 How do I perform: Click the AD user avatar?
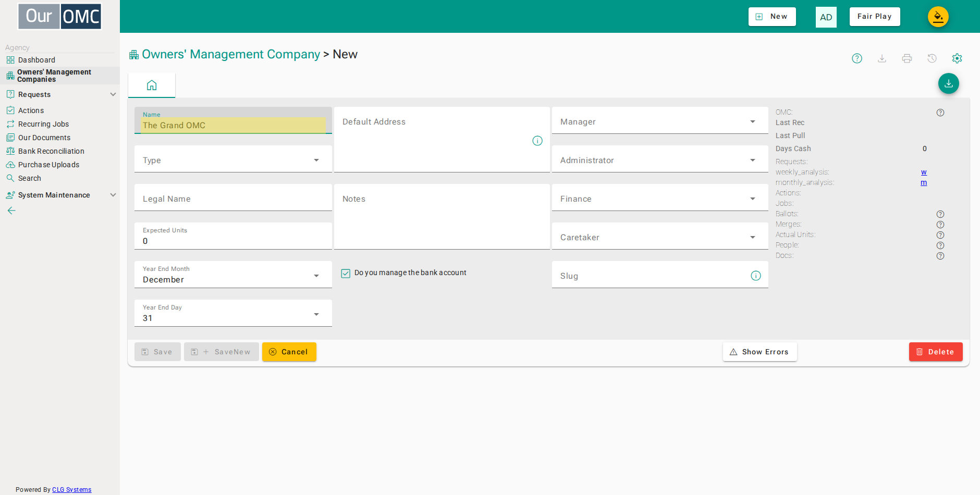point(826,17)
